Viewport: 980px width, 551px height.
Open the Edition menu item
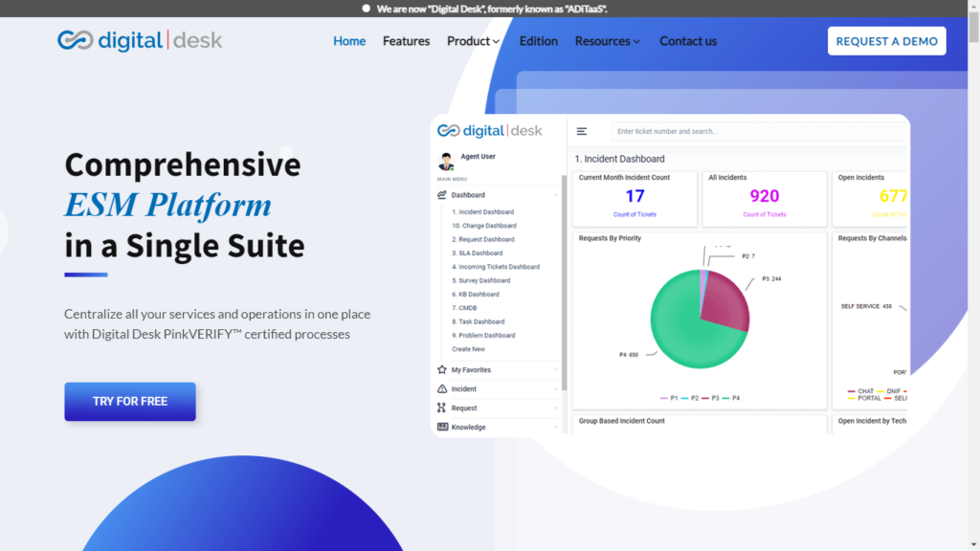[x=538, y=41]
